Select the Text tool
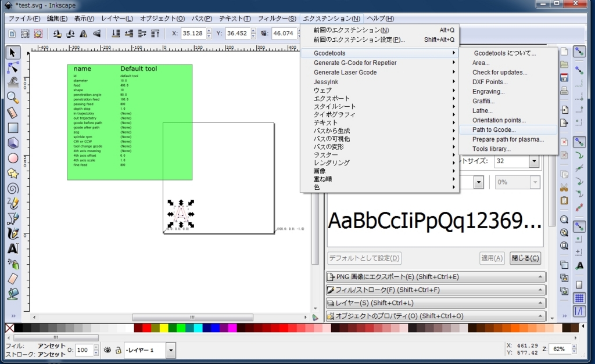The image size is (595, 364). click(13, 248)
